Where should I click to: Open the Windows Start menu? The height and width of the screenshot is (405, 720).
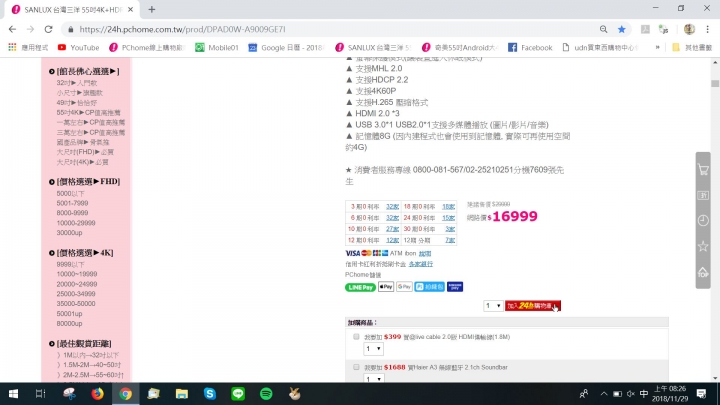click(13, 394)
